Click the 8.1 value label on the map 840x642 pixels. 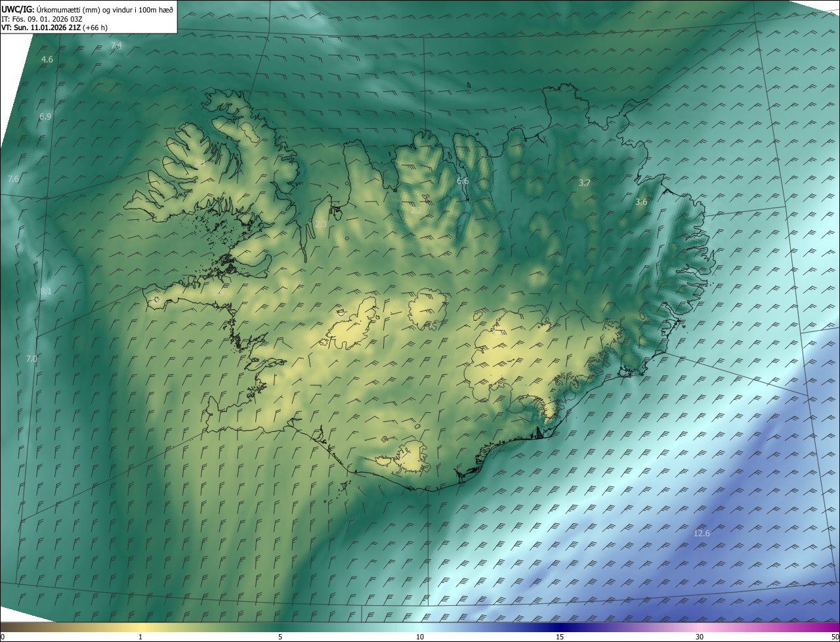click(45, 291)
